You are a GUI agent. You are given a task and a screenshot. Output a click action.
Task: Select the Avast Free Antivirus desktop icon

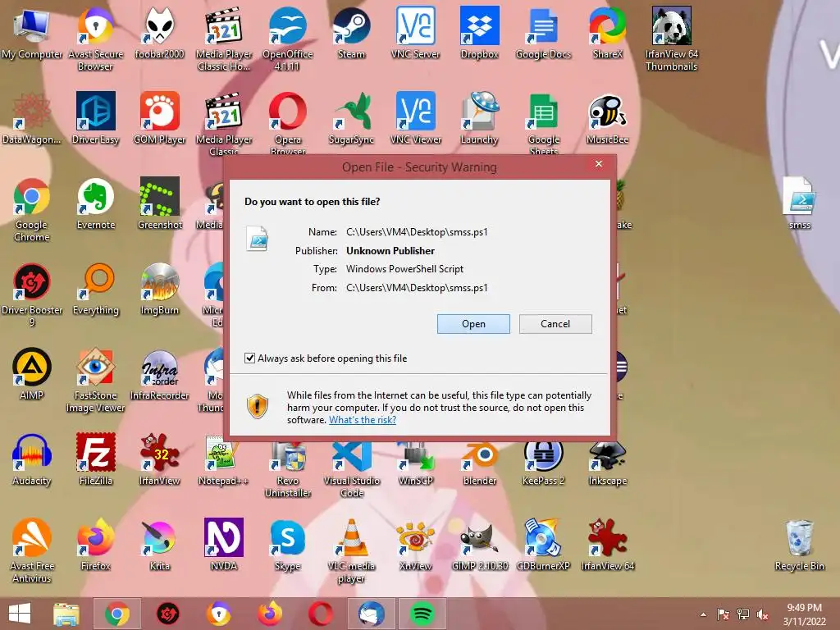coord(32,550)
